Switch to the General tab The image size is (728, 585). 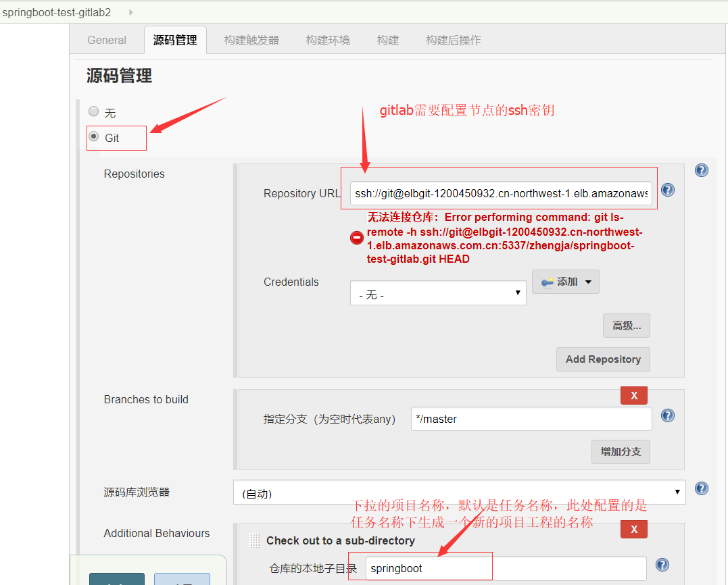pyautogui.click(x=107, y=41)
